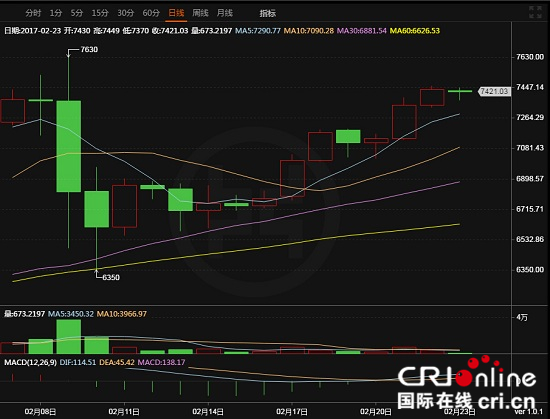This screenshot has width=550, height=419.
Task: Select the 日线 daily chart tab
Action: pyautogui.click(x=176, y=13)
